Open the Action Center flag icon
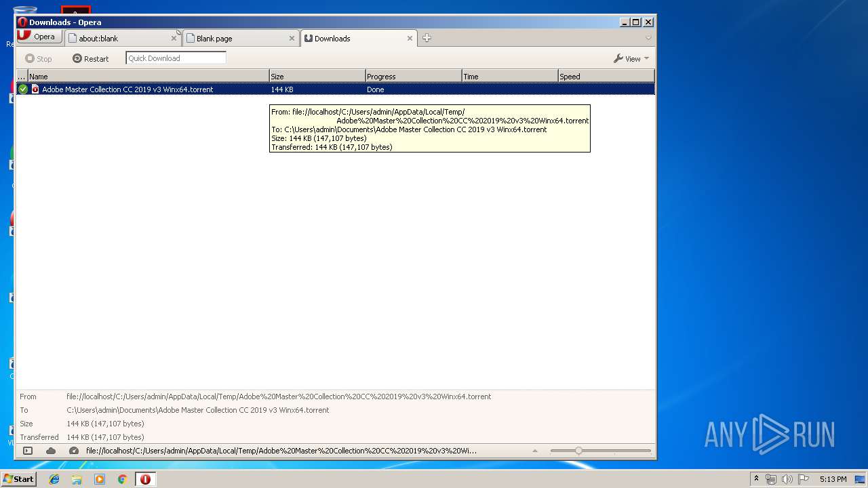868x488 pixels. [x=804, y=479]
